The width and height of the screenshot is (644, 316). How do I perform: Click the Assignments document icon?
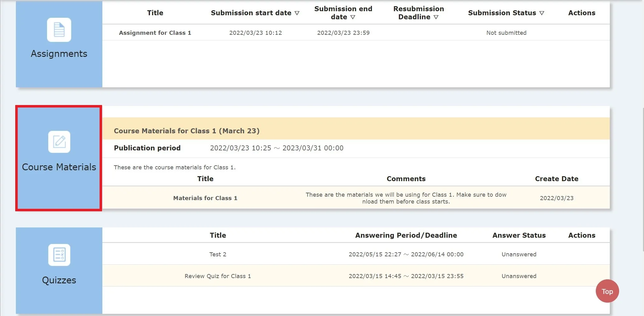(x=59, y=30)
